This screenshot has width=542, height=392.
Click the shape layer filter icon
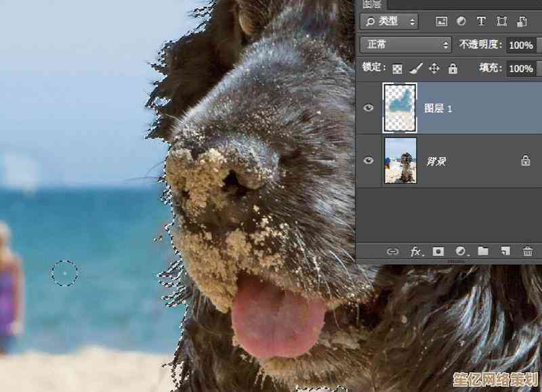[501, 22]
